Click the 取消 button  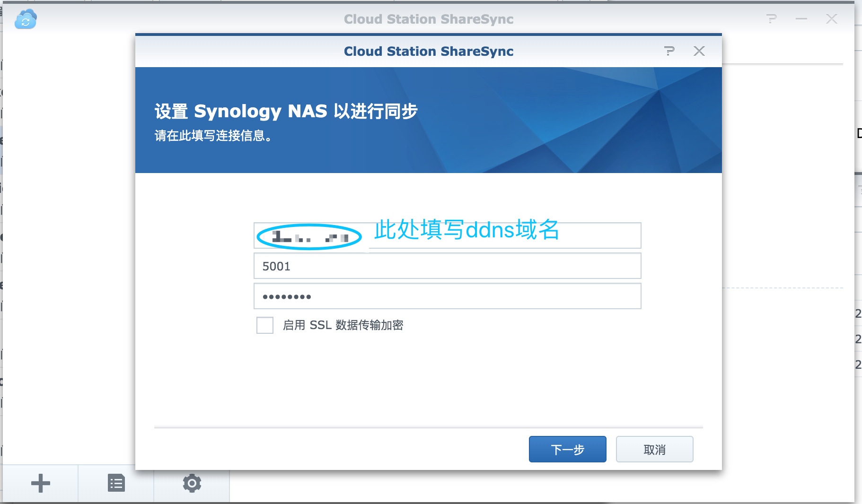pyautogui.click(x=655, y=449)
